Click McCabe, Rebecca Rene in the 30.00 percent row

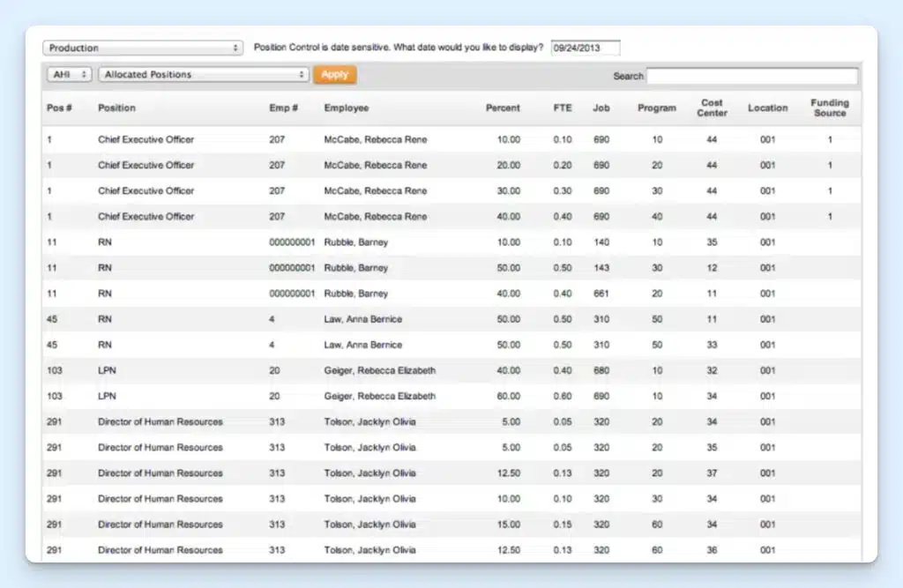[x=376, y=190]
